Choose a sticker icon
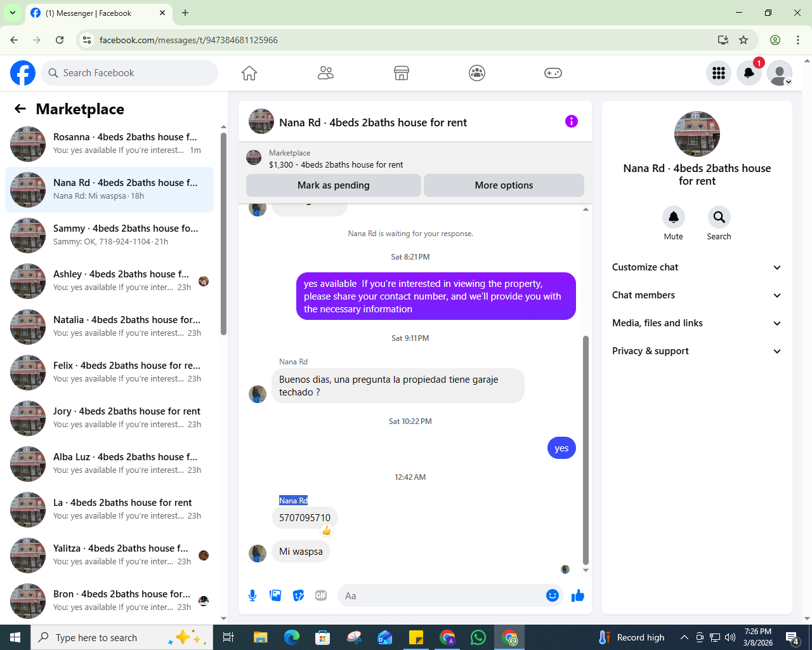 coord(298,595)
